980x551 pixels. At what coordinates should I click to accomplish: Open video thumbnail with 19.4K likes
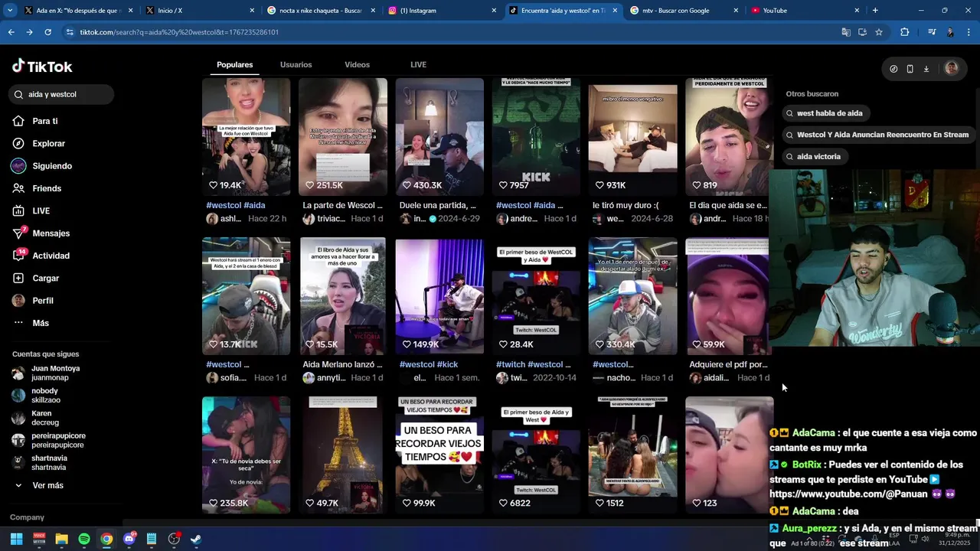coord(246,137)
